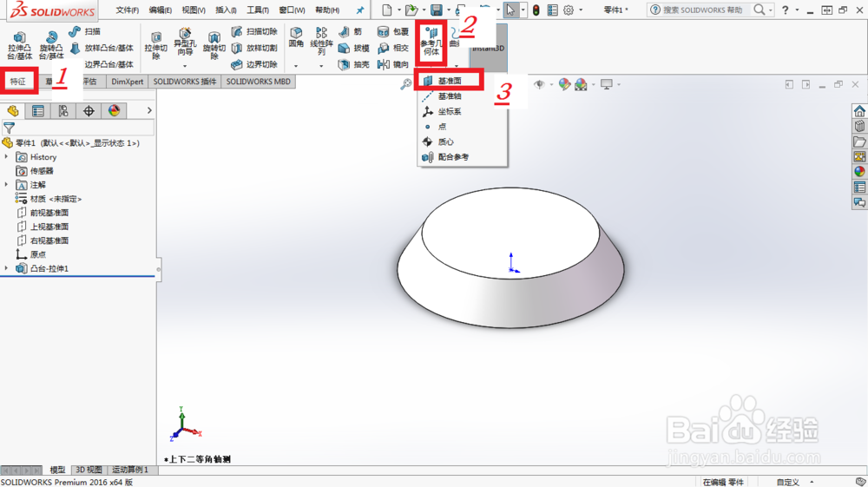Toggle the Instant3D button

pyautogui.click(x=488, y=48)
